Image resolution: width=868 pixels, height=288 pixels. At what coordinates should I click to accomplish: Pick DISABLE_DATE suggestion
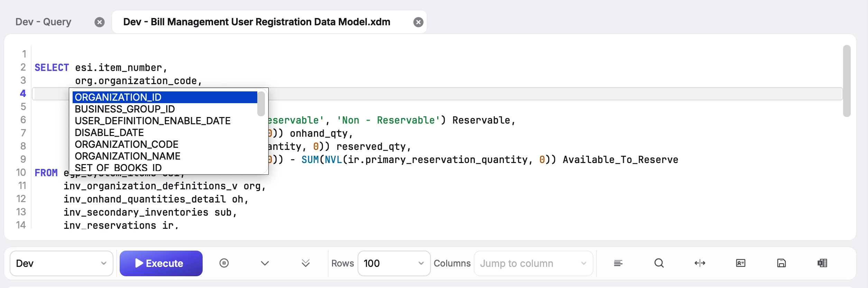click(x=165, y=133)
